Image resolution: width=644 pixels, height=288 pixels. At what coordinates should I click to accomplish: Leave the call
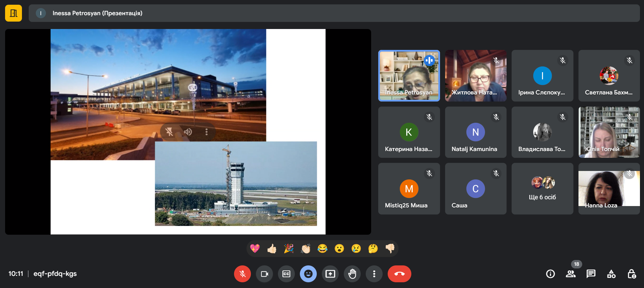click(x=399, y=274)
